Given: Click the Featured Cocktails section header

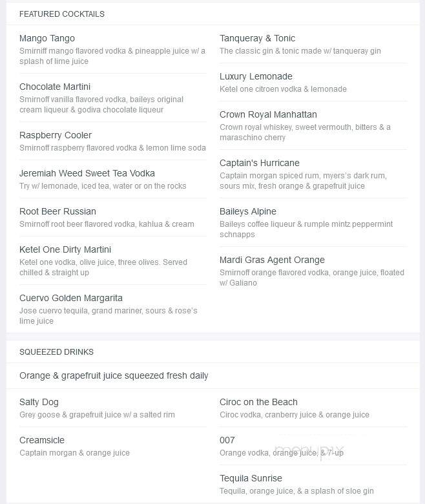Looking at the screenshot, I should coord(62,14).
